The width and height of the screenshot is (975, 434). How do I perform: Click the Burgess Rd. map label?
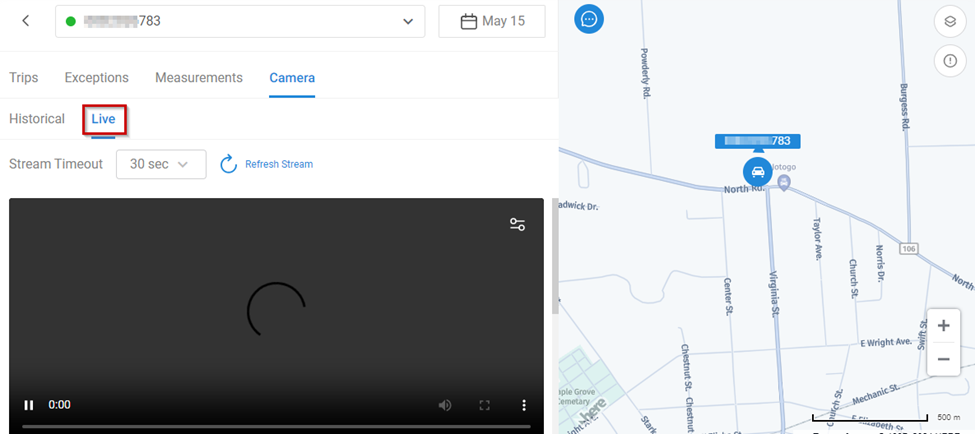905,106
